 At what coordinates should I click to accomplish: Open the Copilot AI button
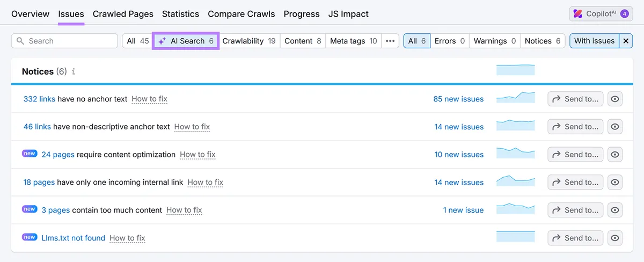(601, 14)
